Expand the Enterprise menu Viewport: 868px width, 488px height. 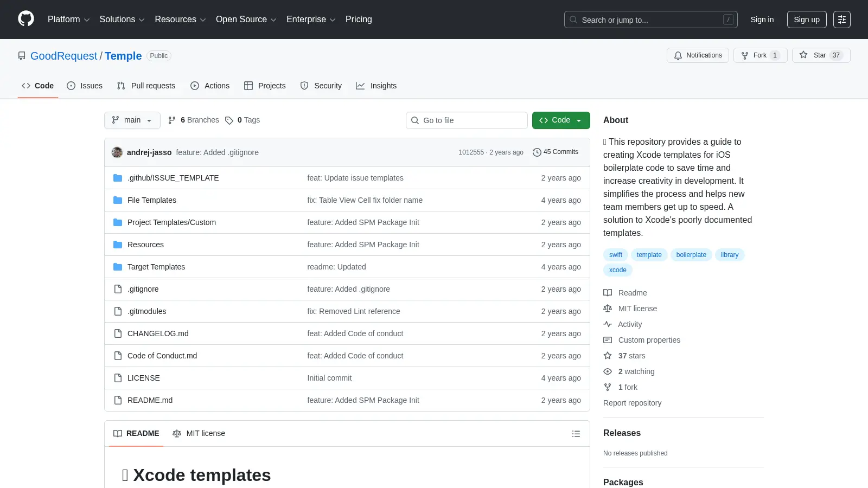click(x=311, y=20)
